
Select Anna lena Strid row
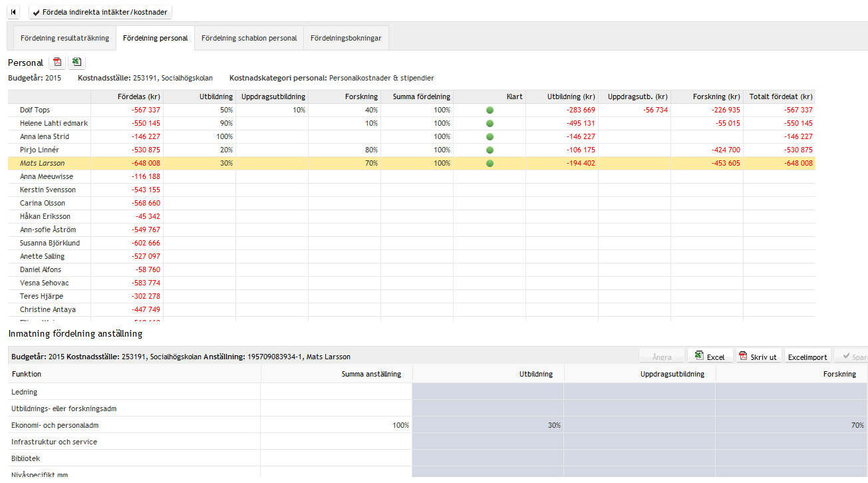[411, 136]
